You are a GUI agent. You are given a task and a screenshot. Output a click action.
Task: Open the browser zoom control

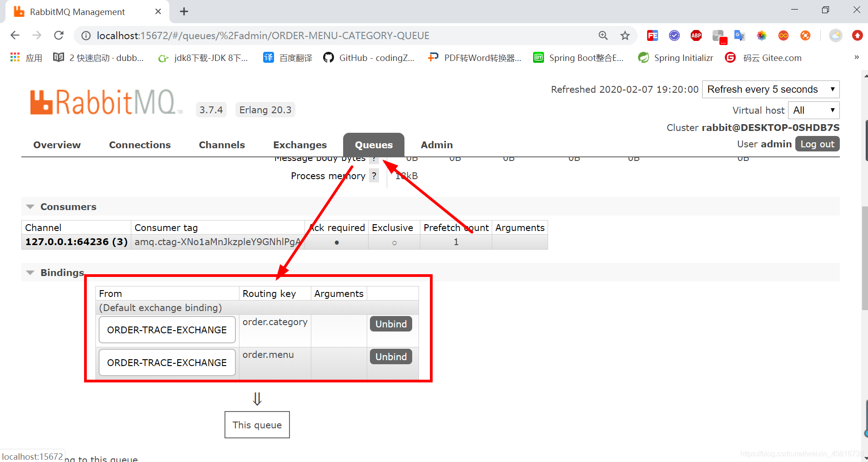603,35
